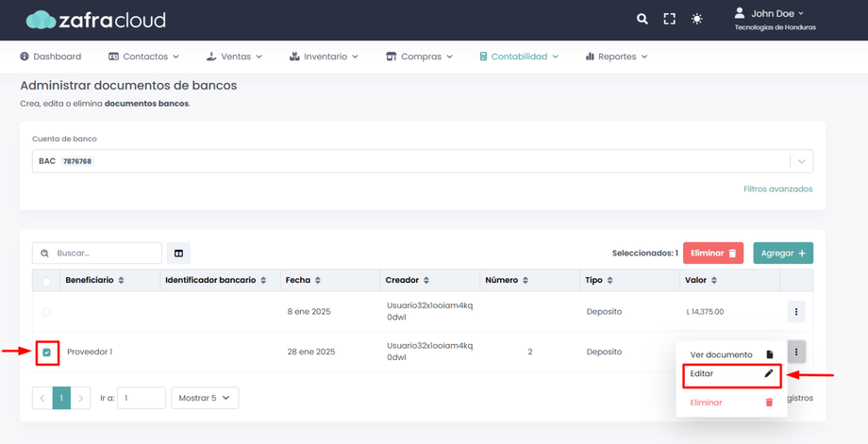
Task: Select Editar from the context menu
Action: point(731,374)
